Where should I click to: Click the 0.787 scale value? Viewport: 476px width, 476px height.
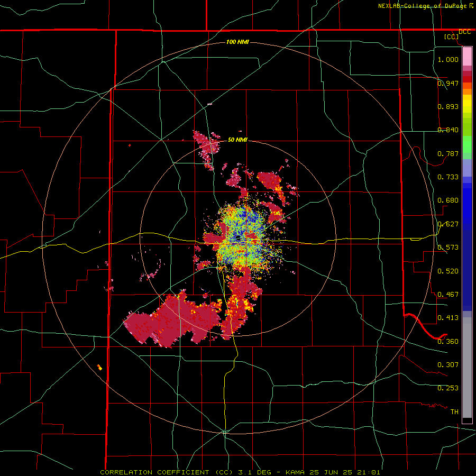[x=448, y=153]
